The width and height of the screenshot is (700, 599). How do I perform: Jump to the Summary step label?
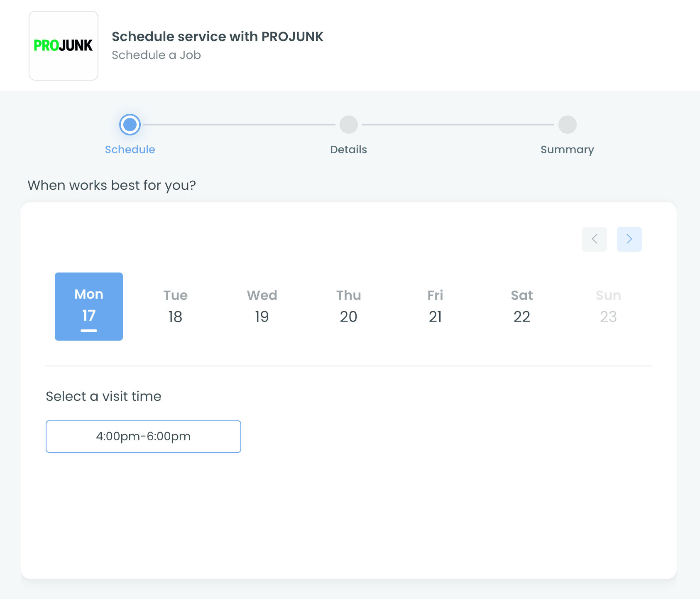click(x=567, y=150)
